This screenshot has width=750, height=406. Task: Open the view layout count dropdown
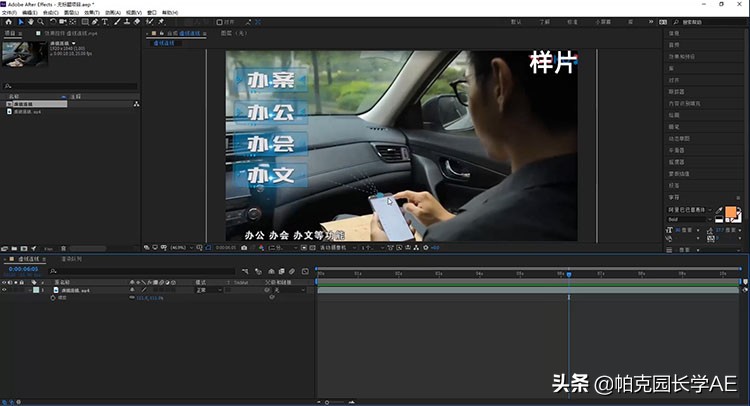click(372, 248)
